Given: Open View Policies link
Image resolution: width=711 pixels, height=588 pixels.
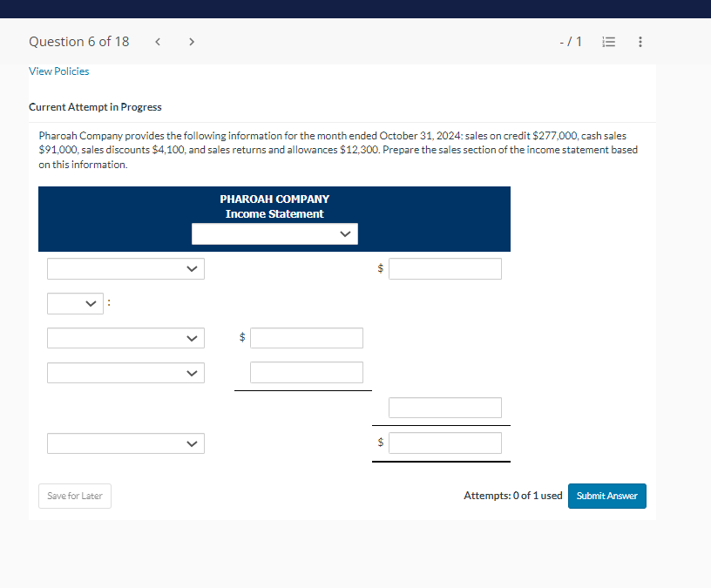Looking at the screenshot, I should [x=59, y=71].
